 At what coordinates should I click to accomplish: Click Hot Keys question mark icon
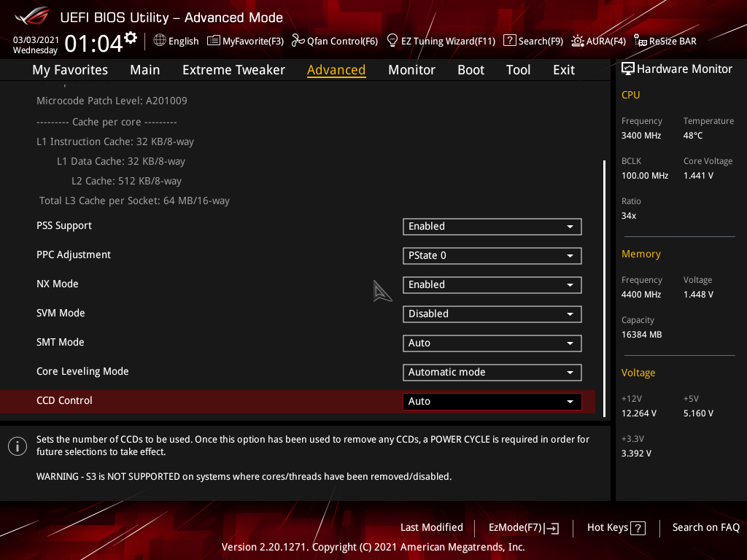(638, 528)
